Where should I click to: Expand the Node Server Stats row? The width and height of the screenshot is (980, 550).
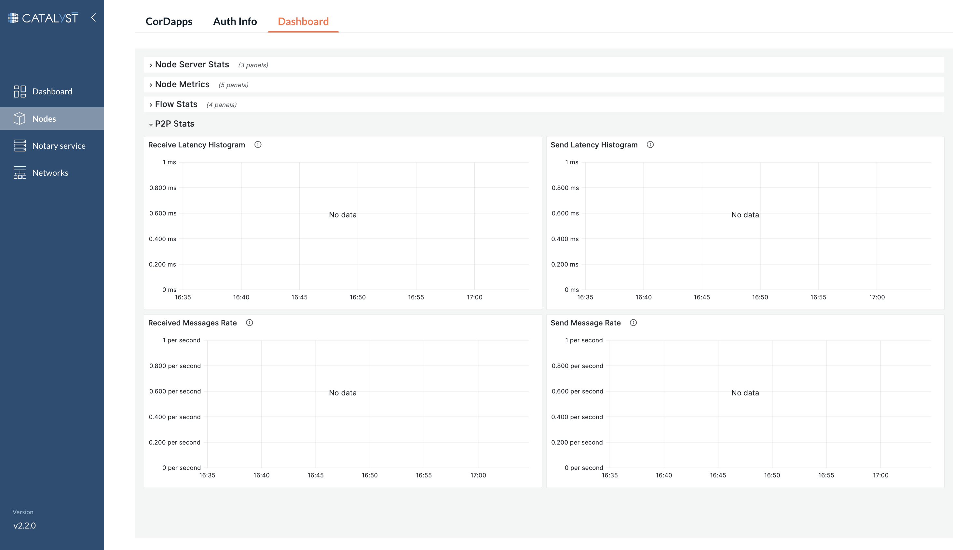192,65
